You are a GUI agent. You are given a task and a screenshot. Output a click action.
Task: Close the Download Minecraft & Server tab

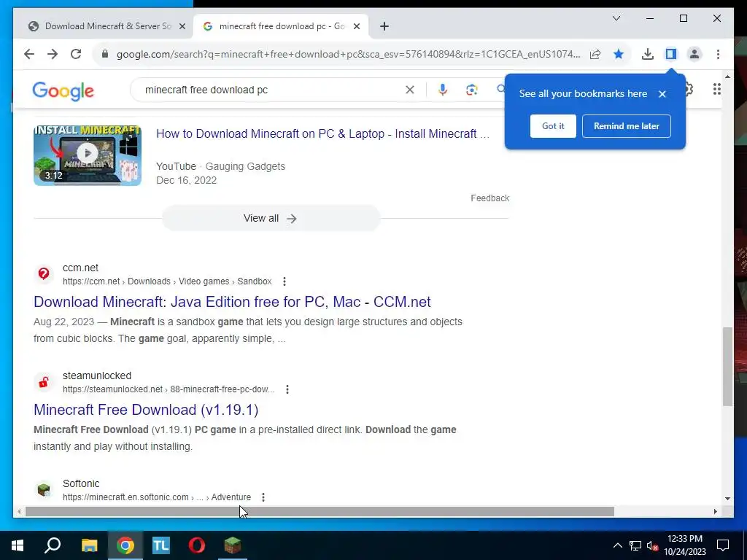click(182, 26)
